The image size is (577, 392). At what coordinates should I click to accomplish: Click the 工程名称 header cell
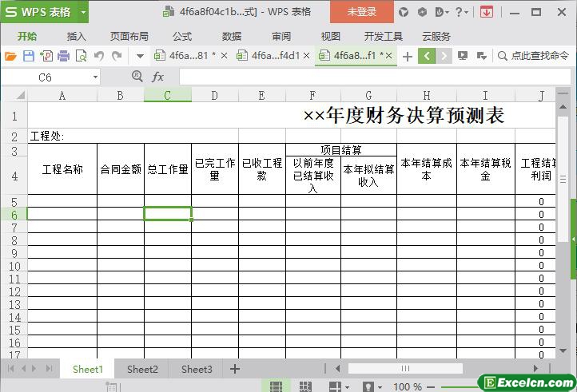[62, 169]
